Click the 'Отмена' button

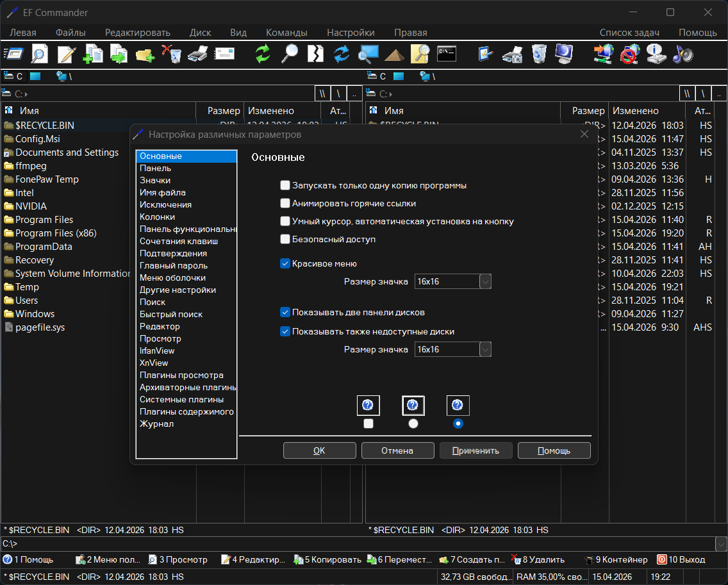click(x=397, y=450)
